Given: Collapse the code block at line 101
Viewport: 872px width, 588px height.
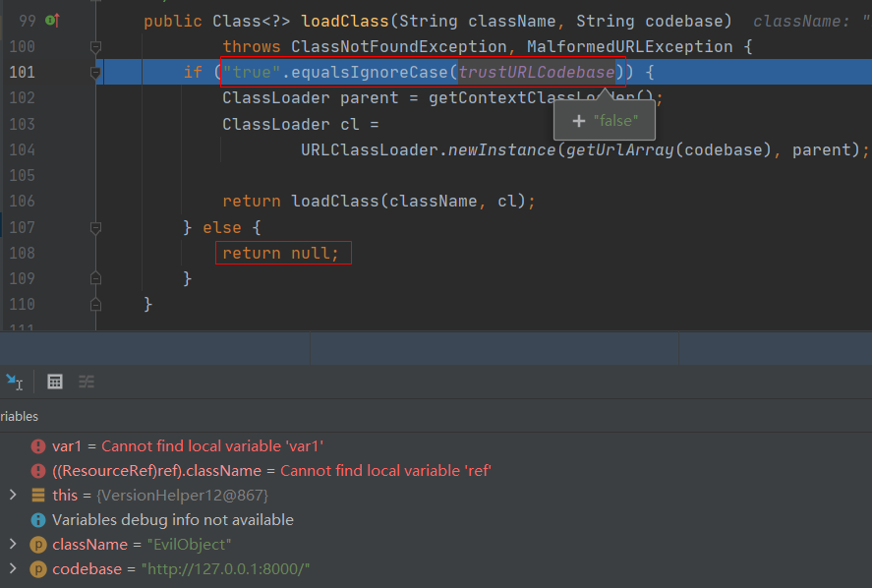Looking at the screenshot, I should coord(95,72).
